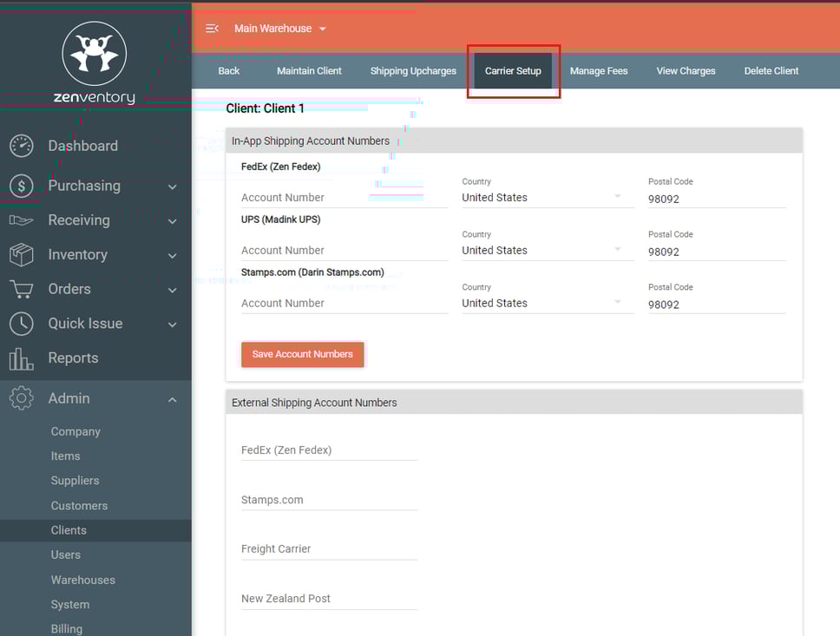The image size is (840, 636).
Task: Open the Stamps.com Country dropdown
Action: click(x=542, y=304)
